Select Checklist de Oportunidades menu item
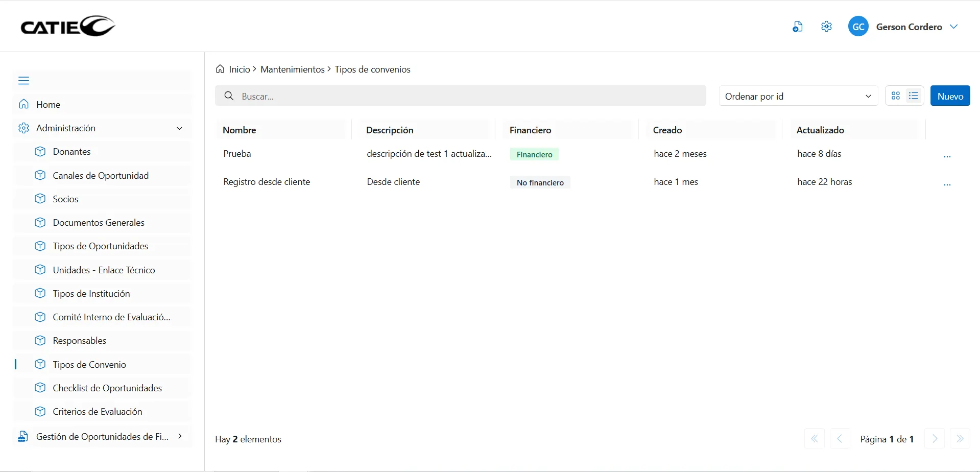The height and width of the screenshot is (472, 980). (107, 388)
